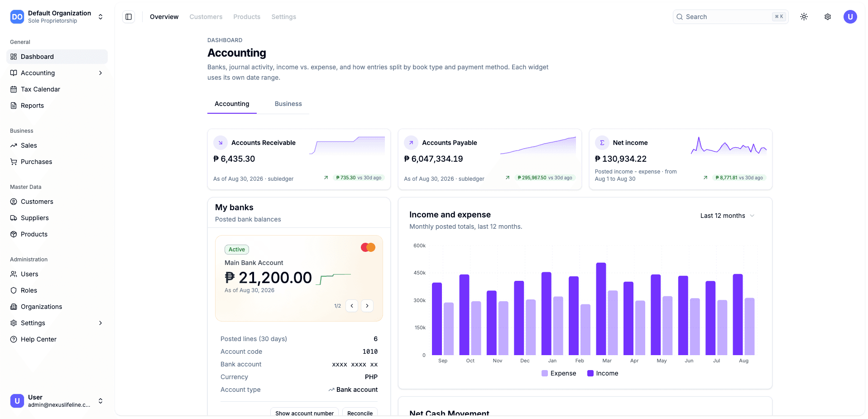Click the Sales trend icon

tap(14, 145)
